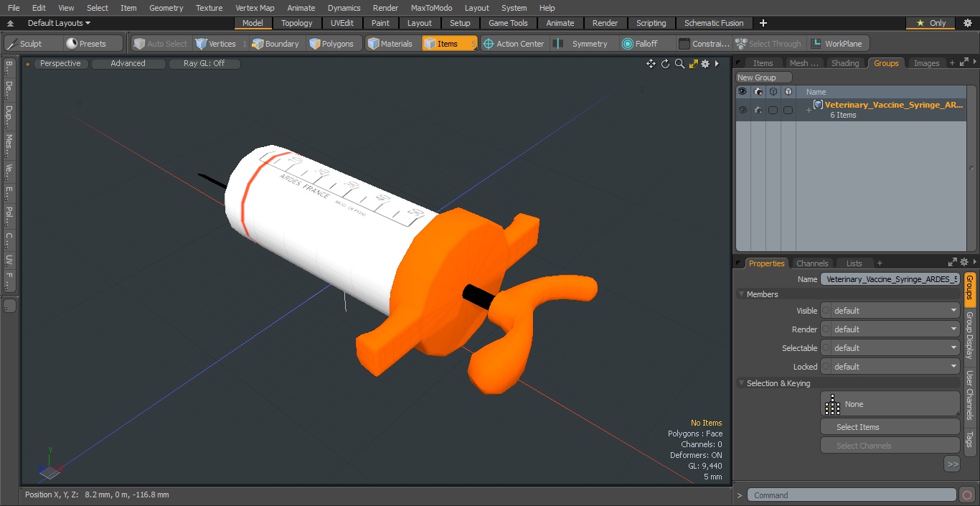Toggle Ray GL: Off button
This screenshot has width=980, height=506.
pyautogui.click(x=204, y=63)
